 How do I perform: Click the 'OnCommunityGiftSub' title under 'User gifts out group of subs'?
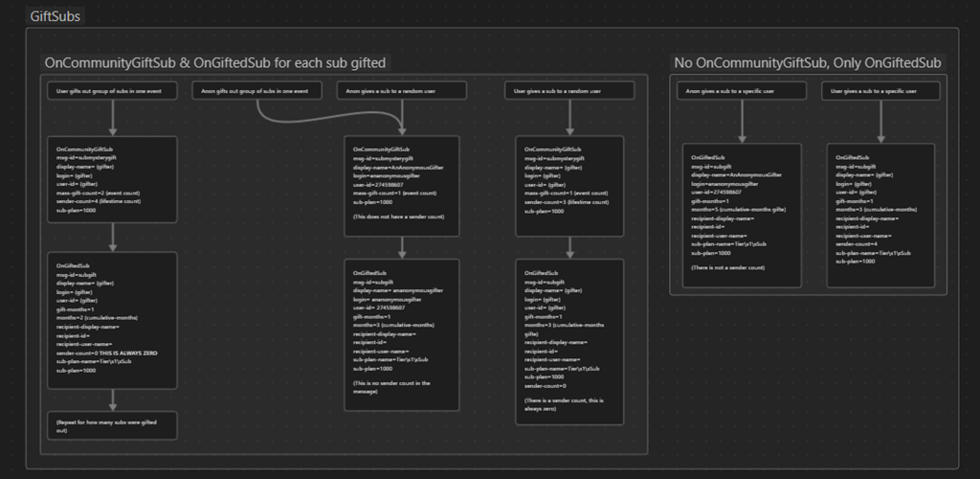coord(84,149)
